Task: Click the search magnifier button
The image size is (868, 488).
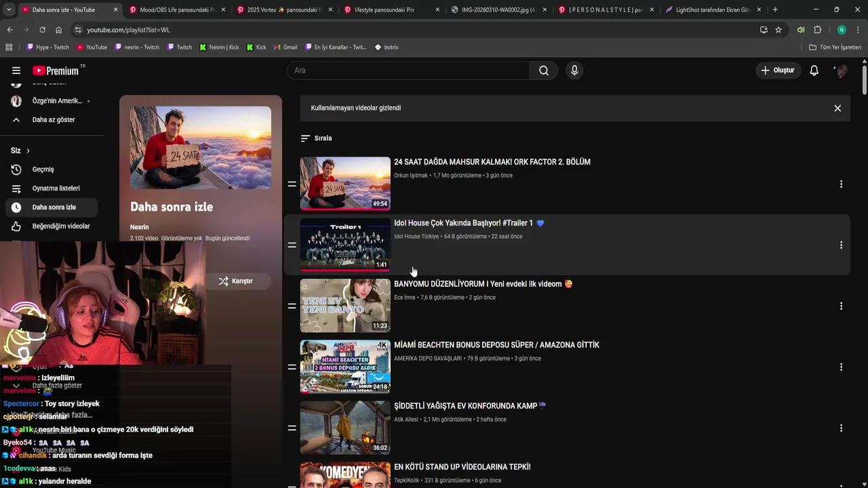Action: click(544, 70)
